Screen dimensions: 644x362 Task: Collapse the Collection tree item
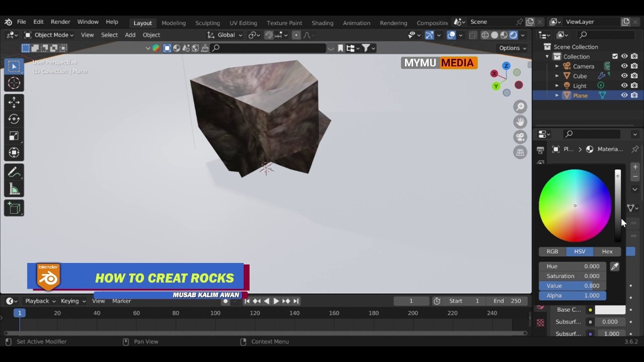[x=547, y=57]
